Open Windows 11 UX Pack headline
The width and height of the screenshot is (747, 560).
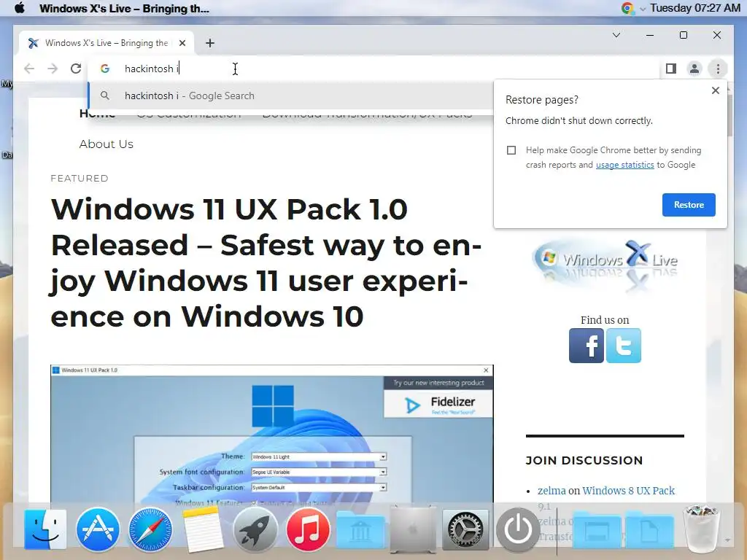coord(266,262)
